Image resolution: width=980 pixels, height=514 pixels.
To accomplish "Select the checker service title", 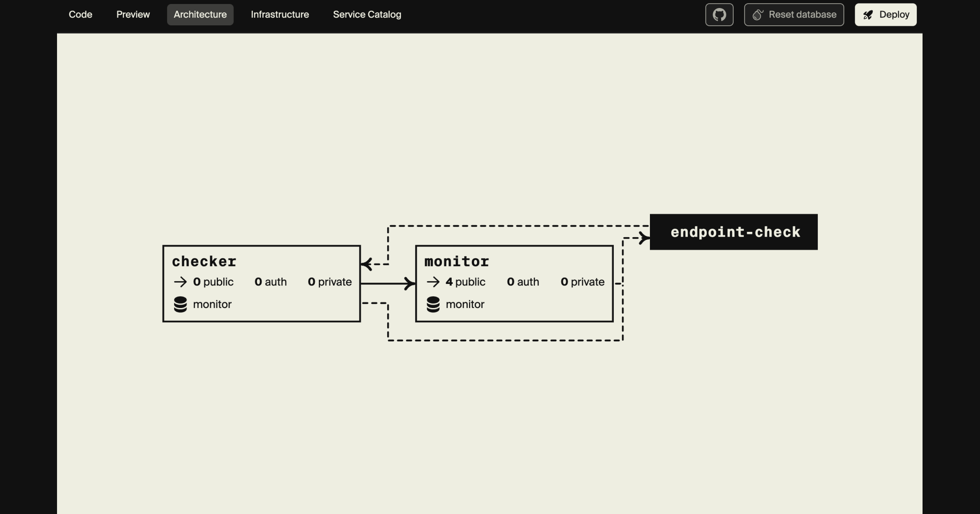I will [204, 261].
